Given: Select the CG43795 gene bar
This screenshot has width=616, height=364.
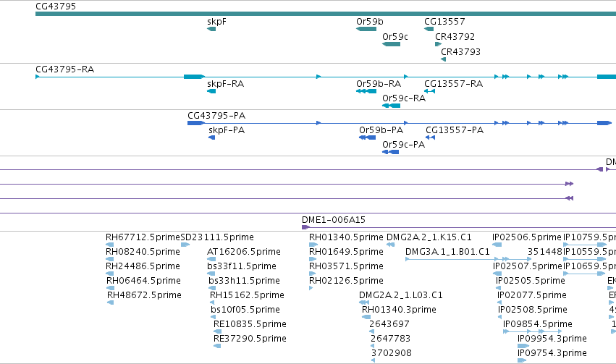Looking at the screenshot, I should click(326, 14).
